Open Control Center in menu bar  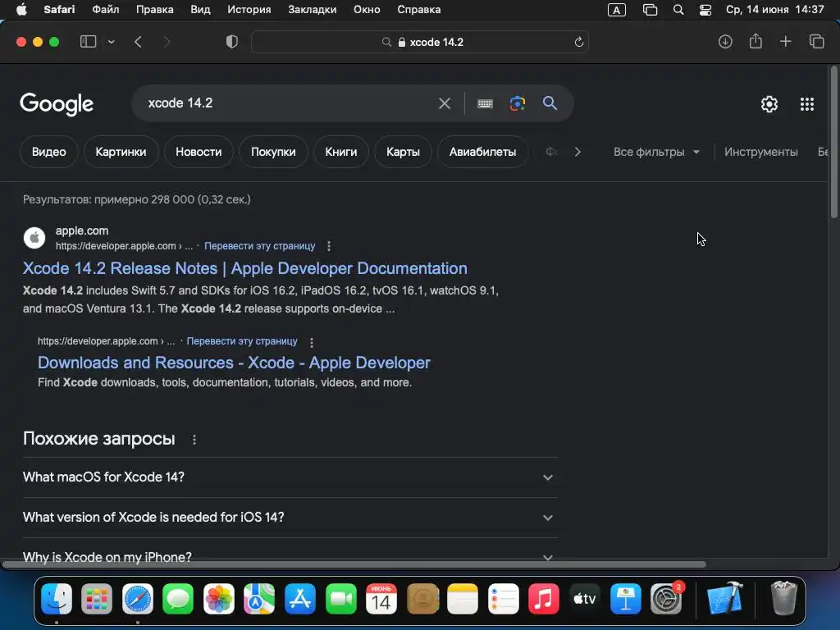705,10
